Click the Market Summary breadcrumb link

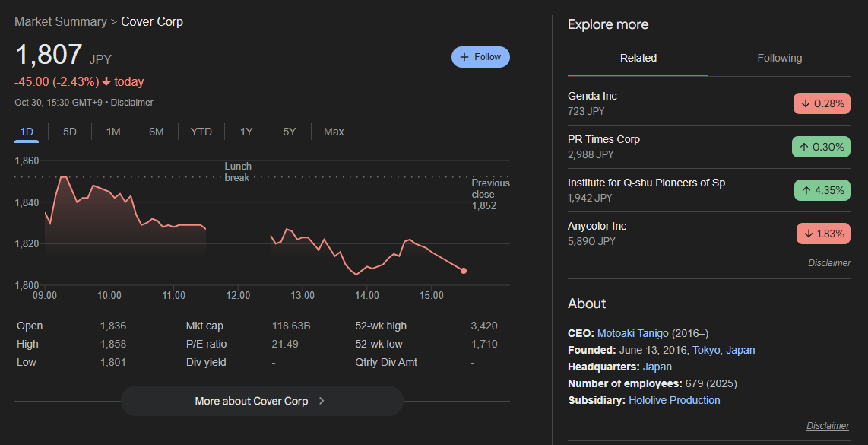pos(61,21)
